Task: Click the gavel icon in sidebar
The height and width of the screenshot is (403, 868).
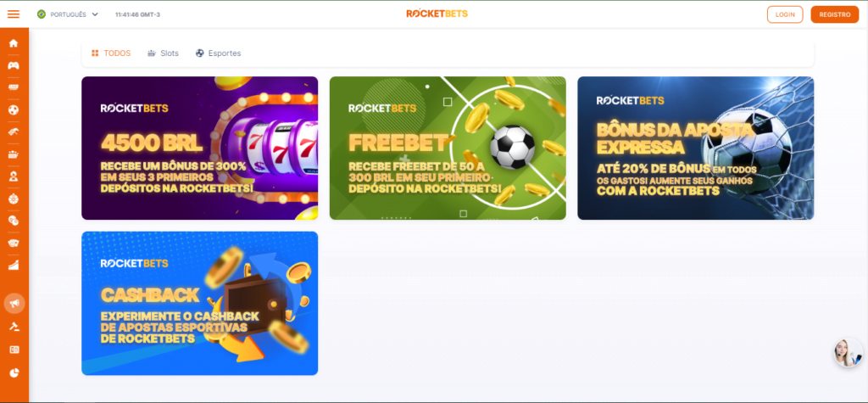Action: pyautogui.click(x=14, y=327)
